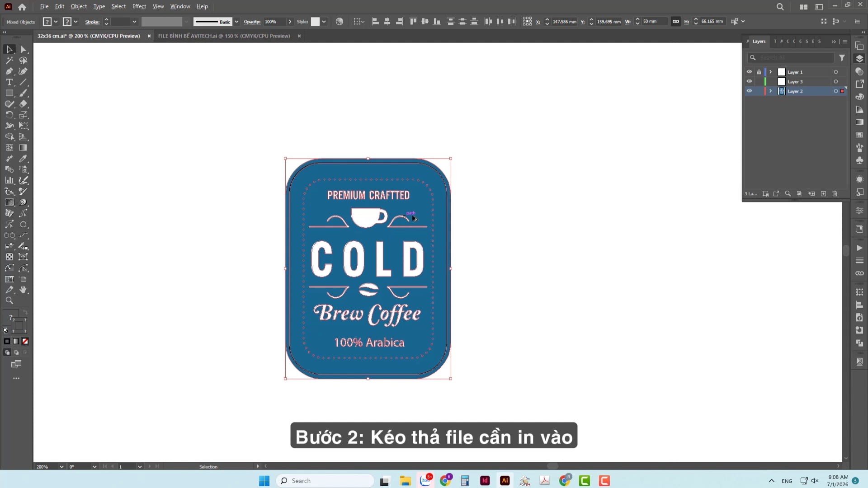Pick the Column Graph tool
This screenshot has height=488, width=868.
click(x=9, y=180)
